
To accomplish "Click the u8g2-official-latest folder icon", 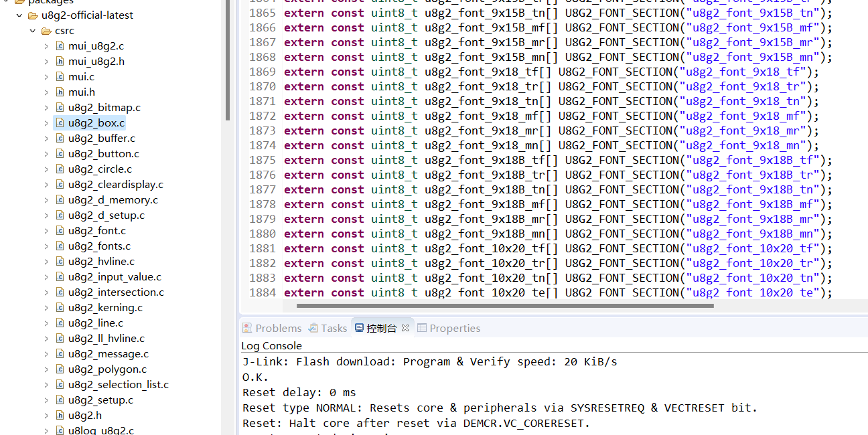I will tap(33, 15).
